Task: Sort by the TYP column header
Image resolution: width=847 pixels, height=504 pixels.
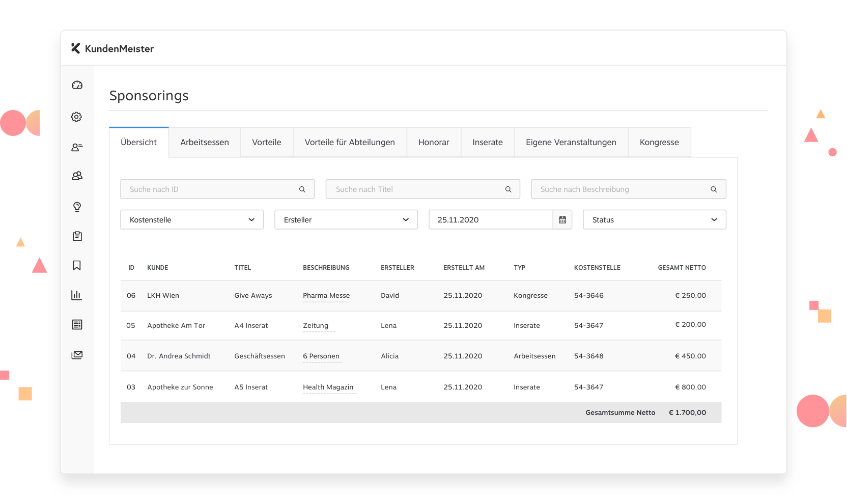Action: tap(520, 268)
